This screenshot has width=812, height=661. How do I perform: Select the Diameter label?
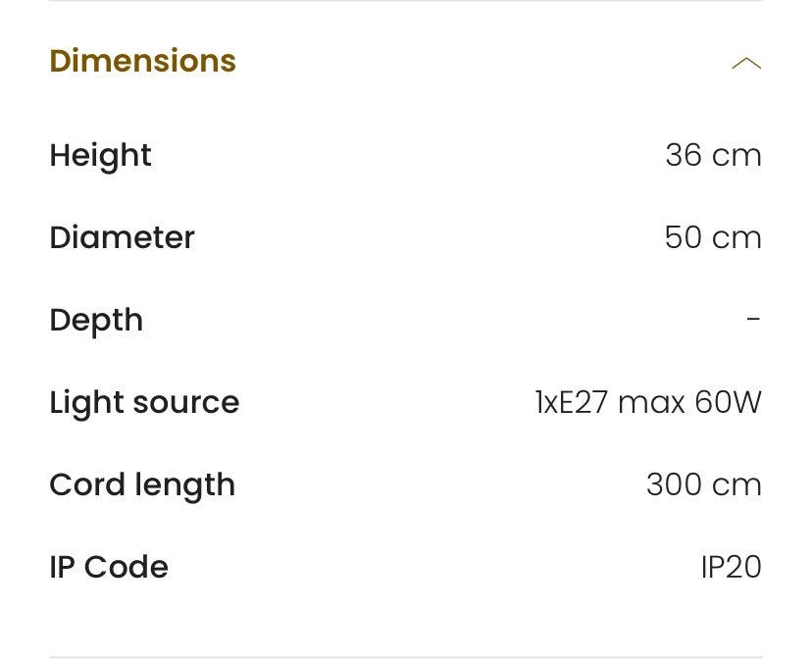(122, 237)
